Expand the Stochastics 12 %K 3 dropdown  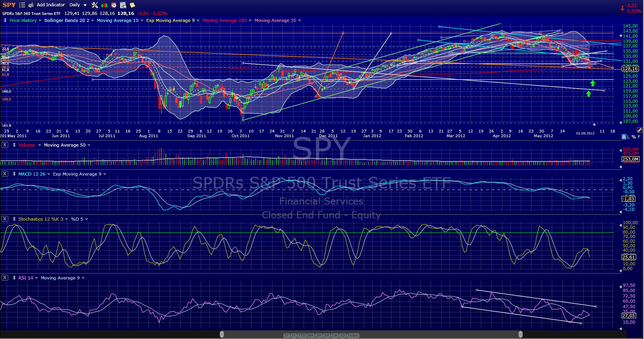tap(67, 219)
